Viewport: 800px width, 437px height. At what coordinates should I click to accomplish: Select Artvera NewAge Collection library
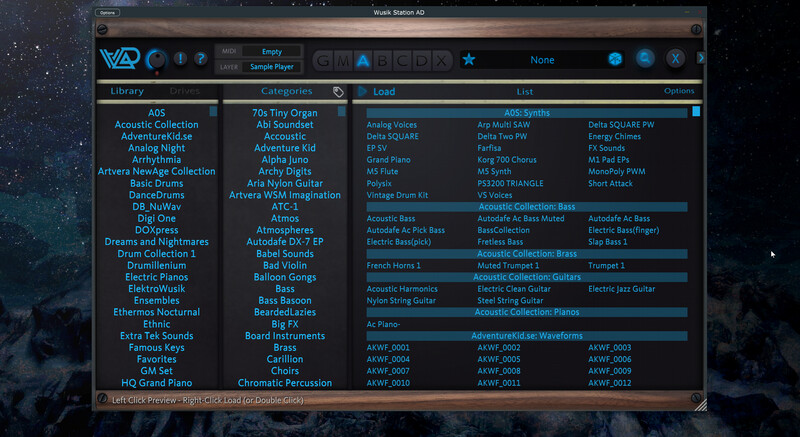[157, 171]
